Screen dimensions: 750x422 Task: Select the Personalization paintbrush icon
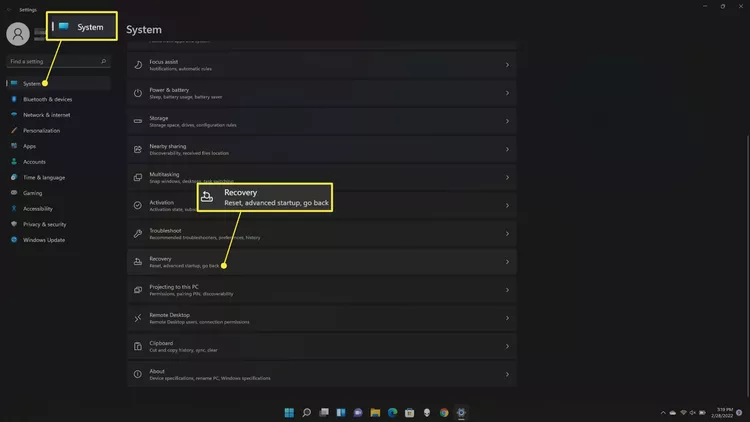pyautogui.click(x=14, y=130)
